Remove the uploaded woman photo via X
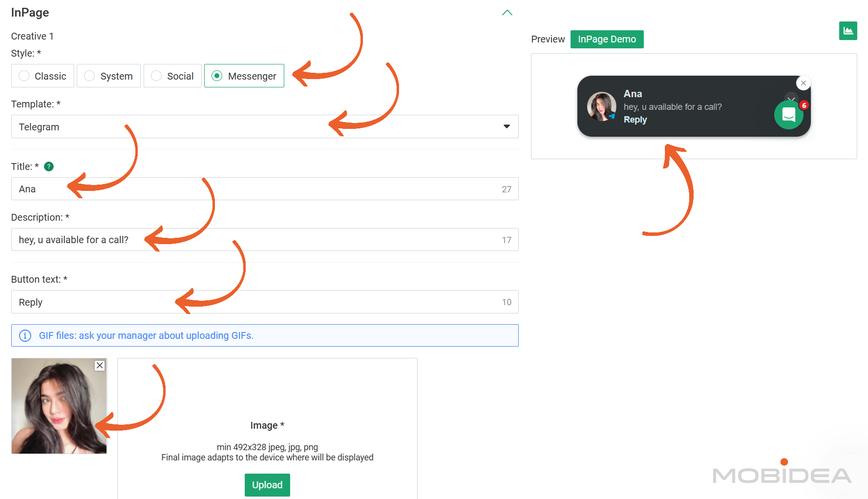This screenshot has height=499, width=868. pyautogui.click(x=100, y=365)
